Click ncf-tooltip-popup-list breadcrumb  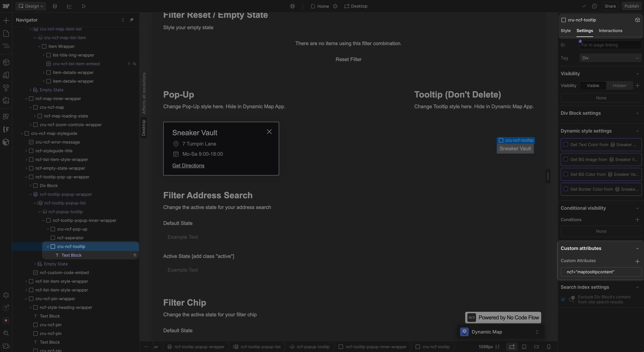257,347
